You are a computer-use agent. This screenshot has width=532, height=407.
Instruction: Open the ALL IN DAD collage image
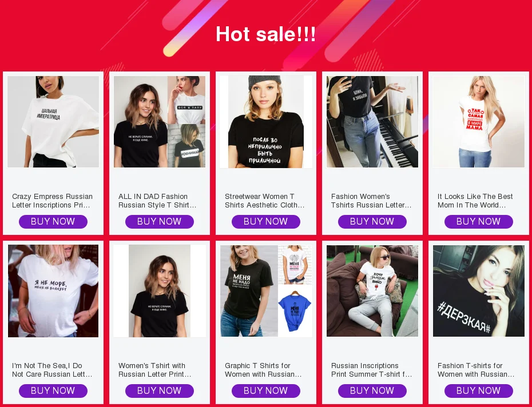(160, 121)
